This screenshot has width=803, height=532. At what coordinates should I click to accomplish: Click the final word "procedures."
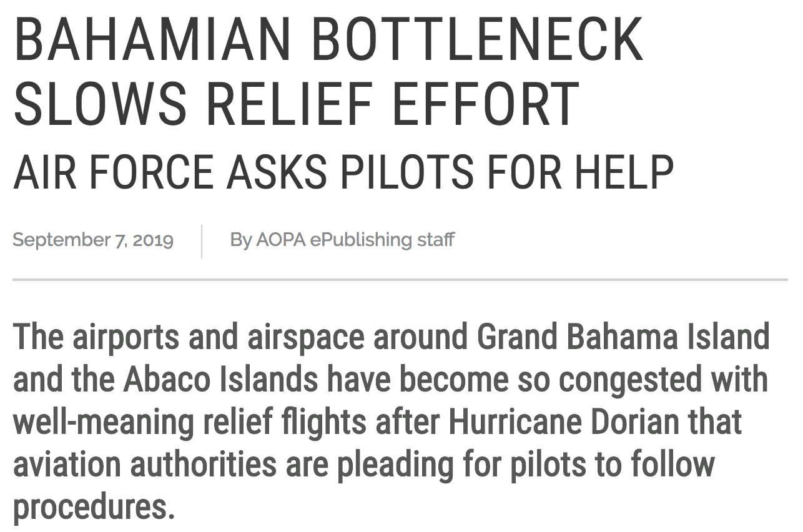coord(94,508)
